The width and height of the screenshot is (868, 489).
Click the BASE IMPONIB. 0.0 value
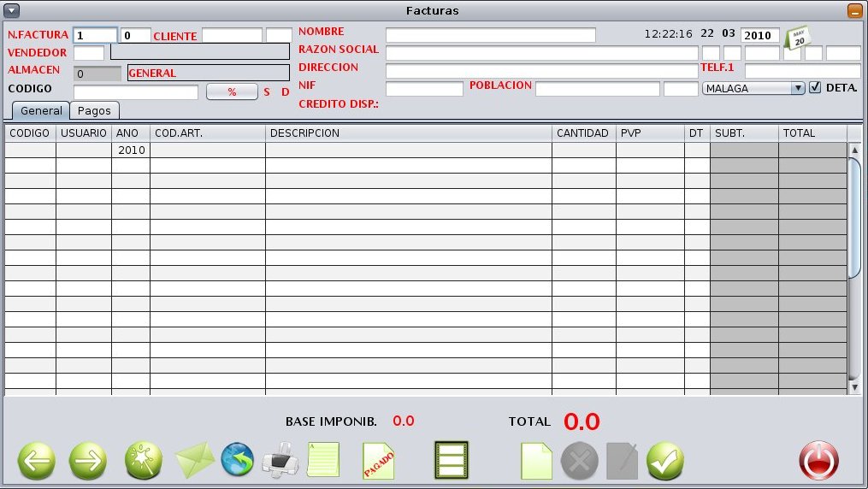coord(404,421)
